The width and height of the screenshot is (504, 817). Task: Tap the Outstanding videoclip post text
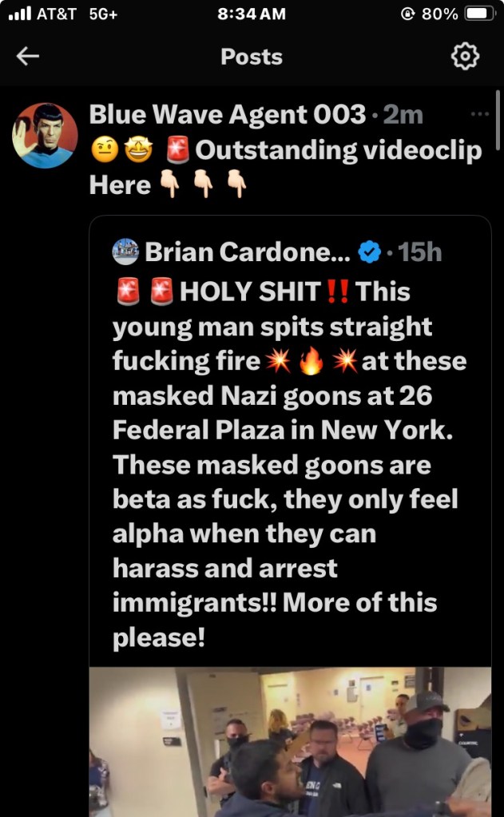tap(339, 149)
